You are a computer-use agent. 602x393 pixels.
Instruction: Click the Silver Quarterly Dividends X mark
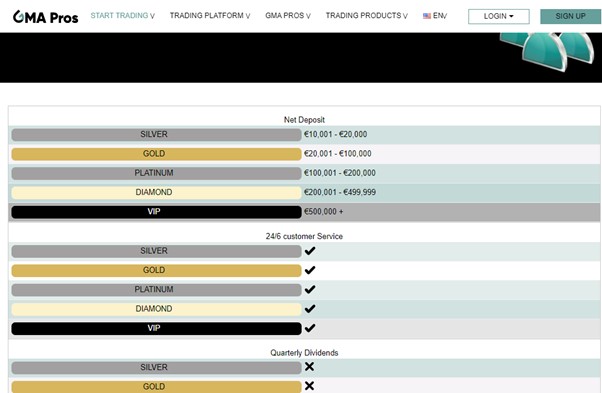pyautogui.click(x=309, y=367)
